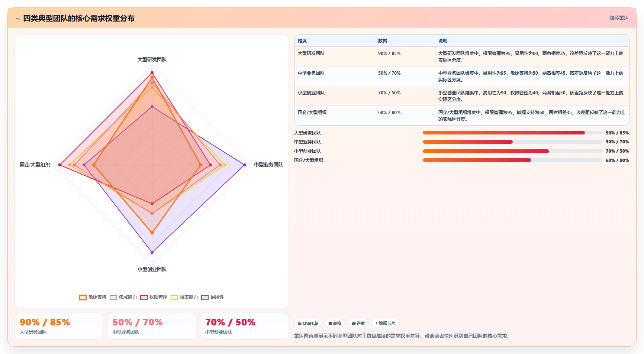
Task: Click purple 易用性 point on 中型业务团队 axis
Action: pos(244,165)
